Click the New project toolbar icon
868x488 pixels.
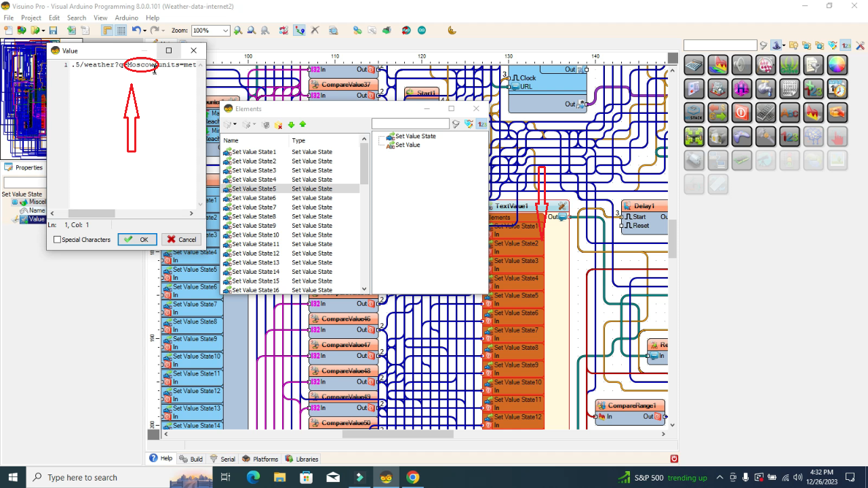[x=7, y=30]
